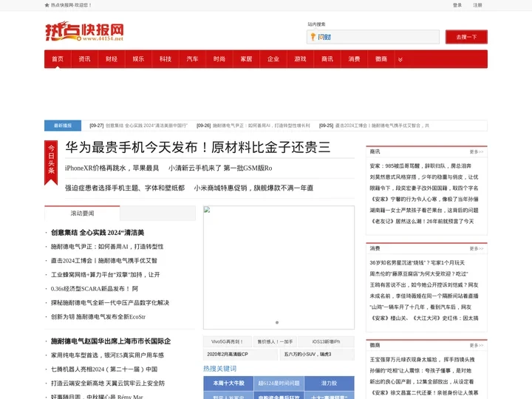Expand more navigation categories chevron
The width and height of the screenshot is (532, 399).
pyautogui.click(x=400, y=59)
